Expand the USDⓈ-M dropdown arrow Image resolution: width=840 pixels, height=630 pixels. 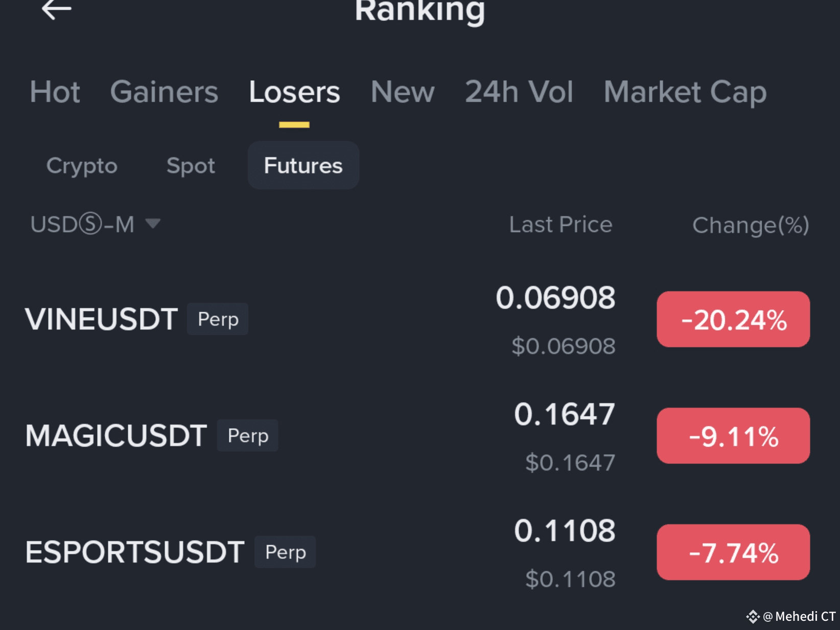(x=153, y=223)
